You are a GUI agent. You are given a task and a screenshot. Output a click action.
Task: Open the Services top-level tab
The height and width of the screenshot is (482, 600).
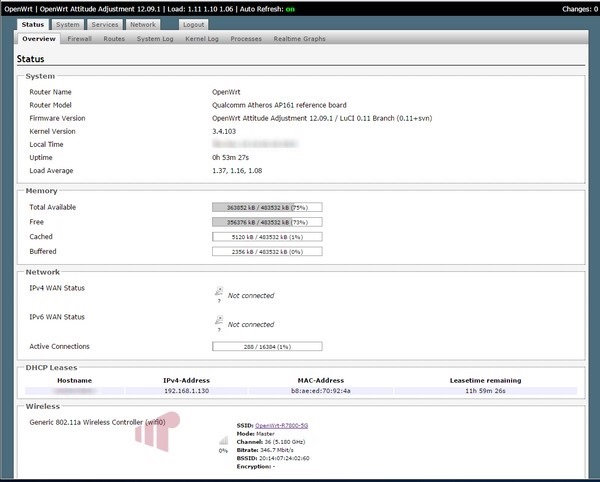(x=105, y=24)
